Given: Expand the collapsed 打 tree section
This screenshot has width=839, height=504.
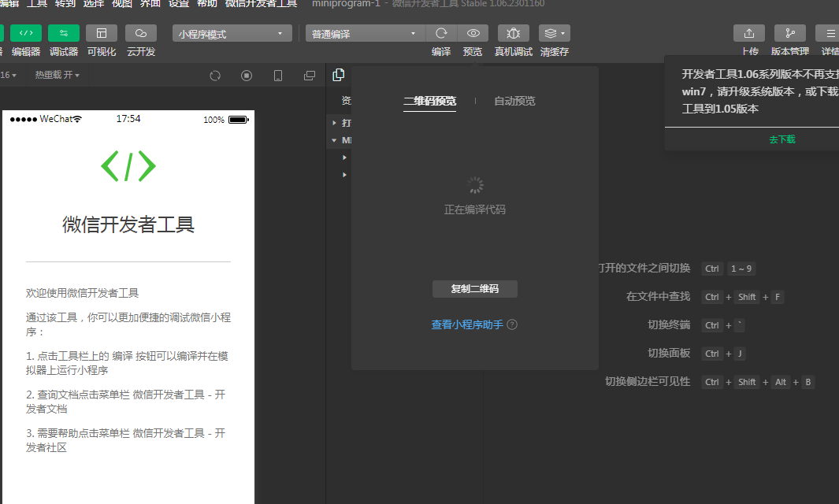Looking at the screenshot, I should tap(335, 123).
